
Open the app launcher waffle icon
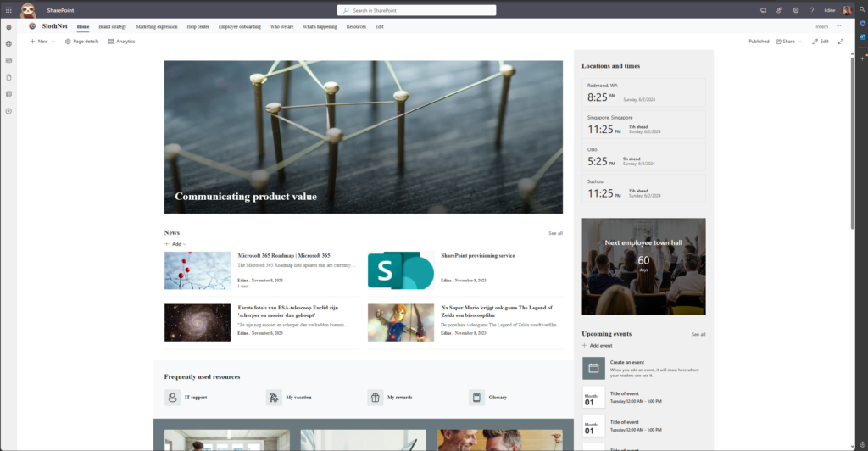pyautogui.click(x=8, y=10)
